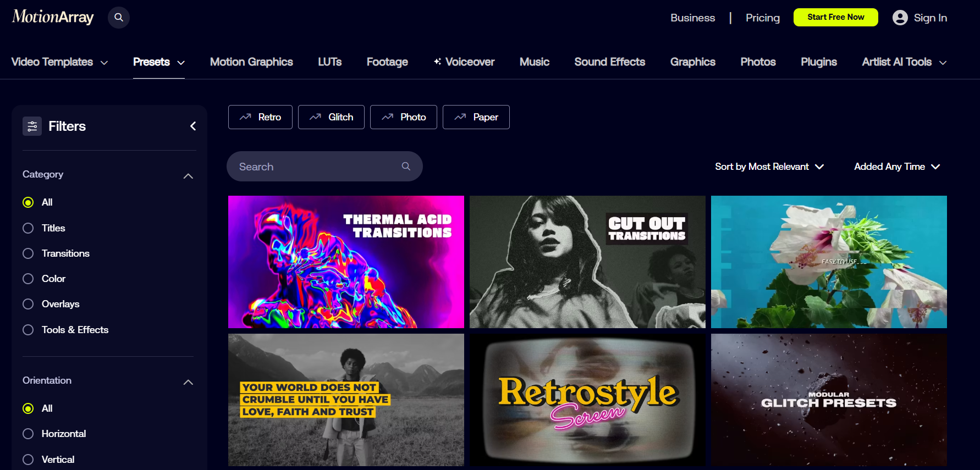Switch to the Sound Effects tab
The width and height of the screenshot is (980, 470).
coord(609,62)
